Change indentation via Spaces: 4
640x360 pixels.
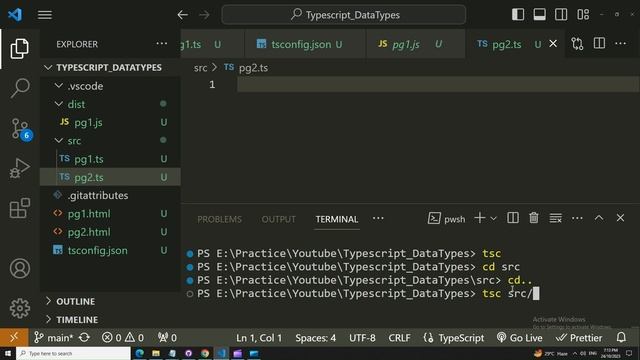tap(316, 338)
